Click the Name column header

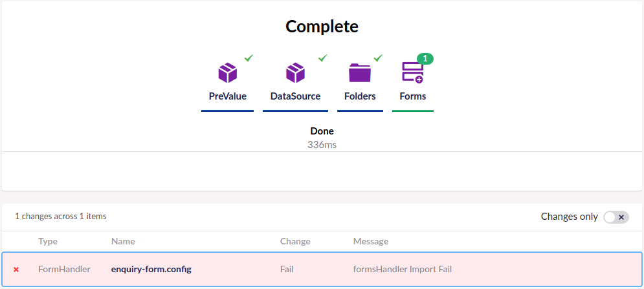pyautogui.click(x=123, y=241)
